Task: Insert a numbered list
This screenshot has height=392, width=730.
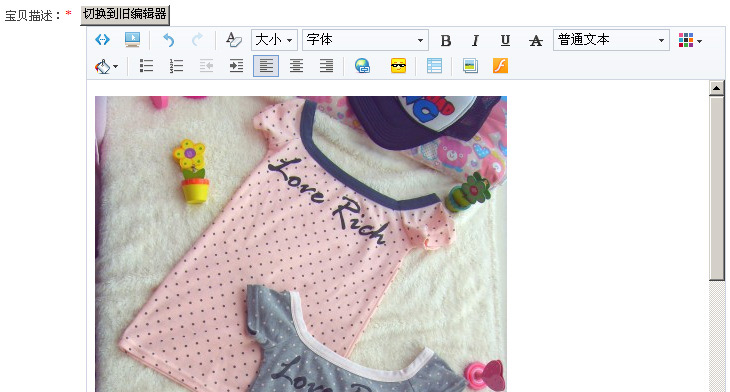Action: pyautogui.click(x=176, y=66)
